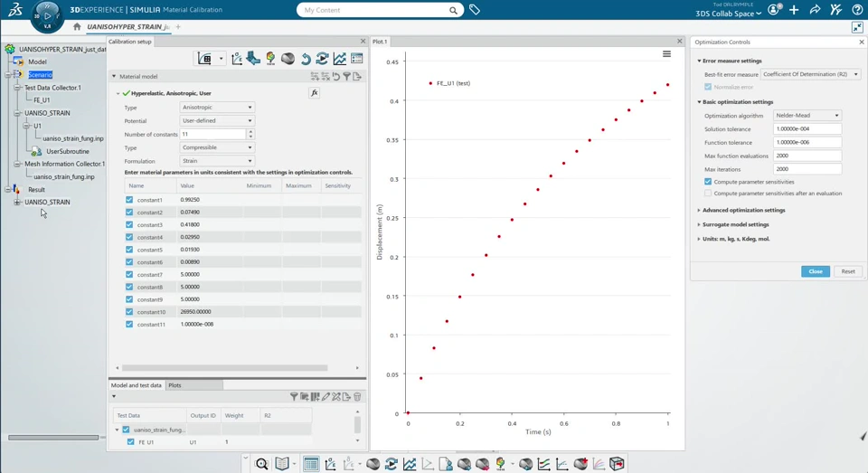Toggle Compute parameter sensitivities checkbox

(707, 182)
